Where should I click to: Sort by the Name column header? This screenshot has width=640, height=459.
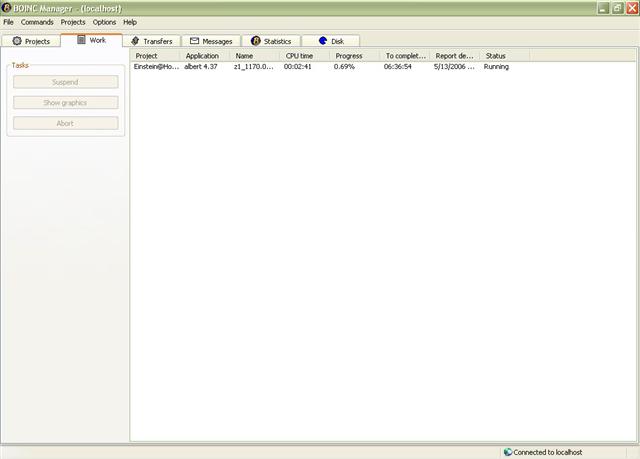[255, 56]
